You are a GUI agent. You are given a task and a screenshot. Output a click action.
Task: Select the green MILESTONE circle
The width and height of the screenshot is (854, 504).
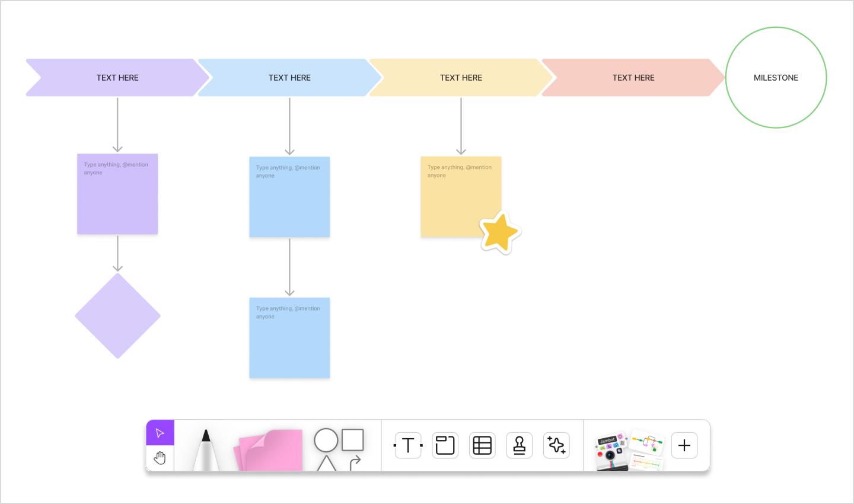tap(776, 77)
